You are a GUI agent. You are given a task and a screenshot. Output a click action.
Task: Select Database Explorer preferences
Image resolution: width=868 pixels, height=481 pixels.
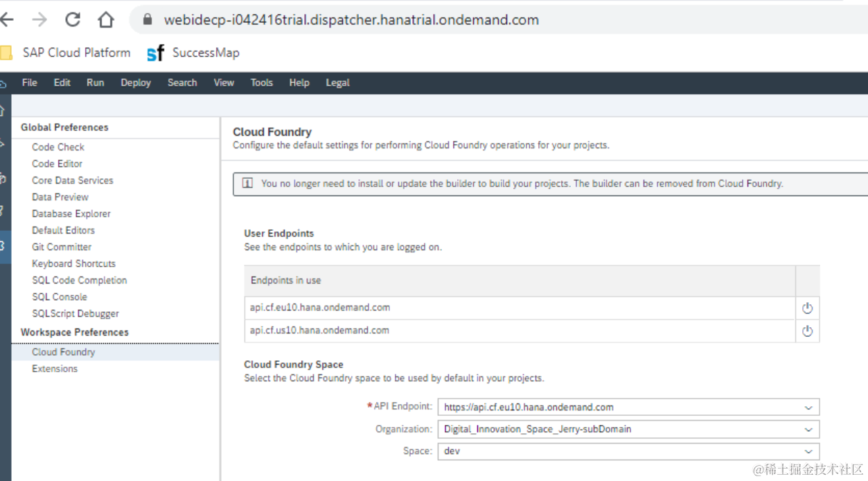click(71, 213)
